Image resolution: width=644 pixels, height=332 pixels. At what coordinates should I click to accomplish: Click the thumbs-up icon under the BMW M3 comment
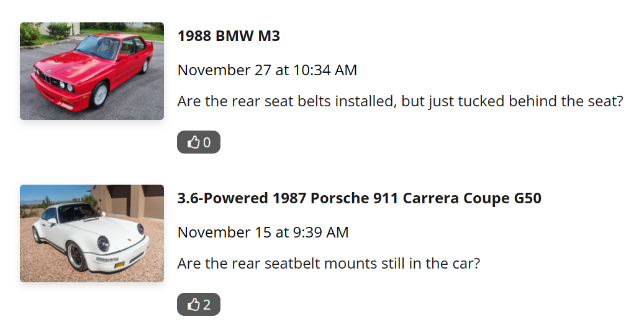[x=194, y=142]
